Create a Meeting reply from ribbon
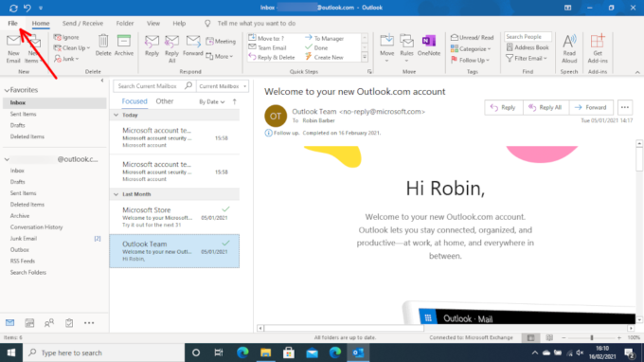Viewport: 644px width, 362px height. [221, 41]
